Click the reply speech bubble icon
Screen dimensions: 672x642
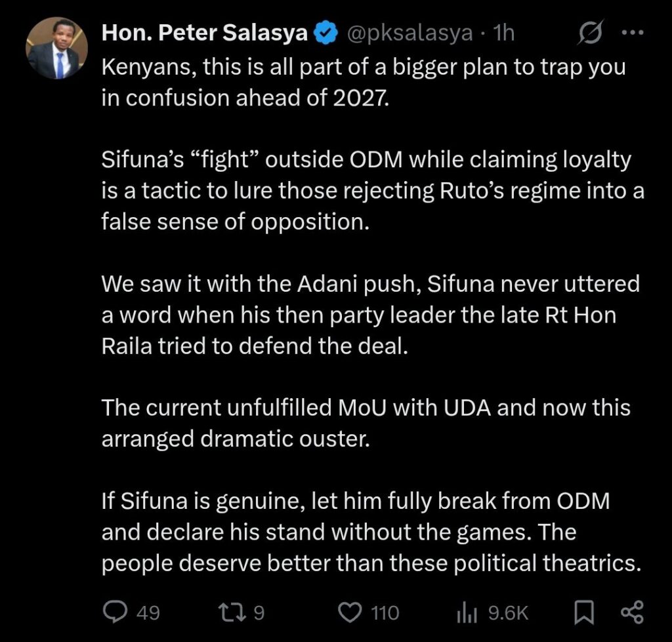click(x=117, y=612)
